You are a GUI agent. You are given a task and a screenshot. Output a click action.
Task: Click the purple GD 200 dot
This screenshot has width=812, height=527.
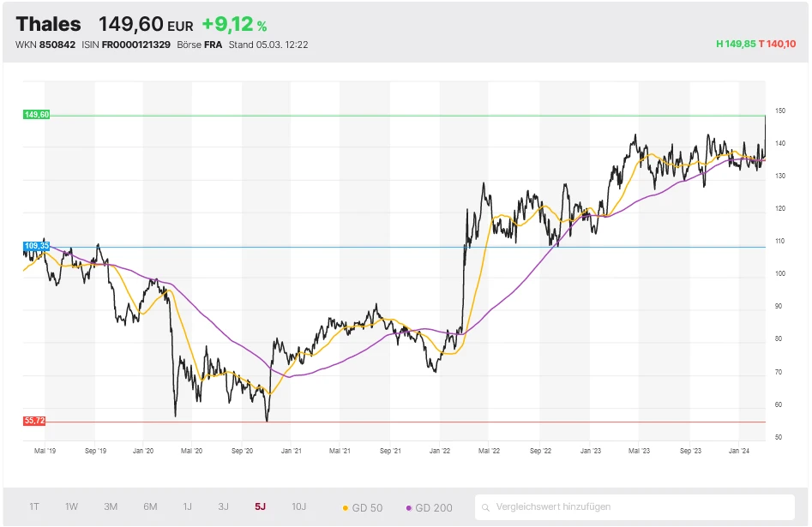click(x=408, y=508)
